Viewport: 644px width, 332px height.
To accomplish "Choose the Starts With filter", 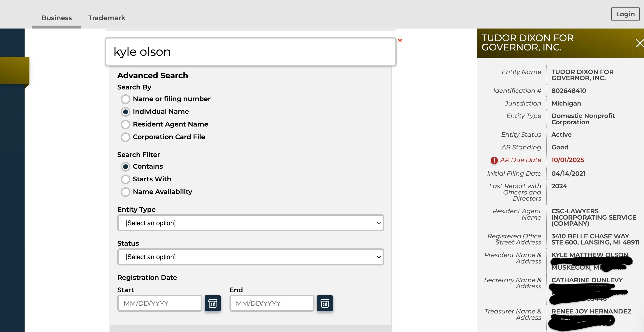I will [x=126, y=179].
